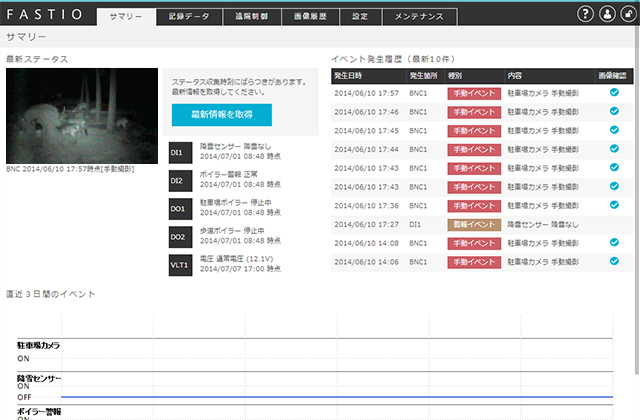Click the user account icon
Viewport: 640px width, 420px height.
tap(606, 14)
